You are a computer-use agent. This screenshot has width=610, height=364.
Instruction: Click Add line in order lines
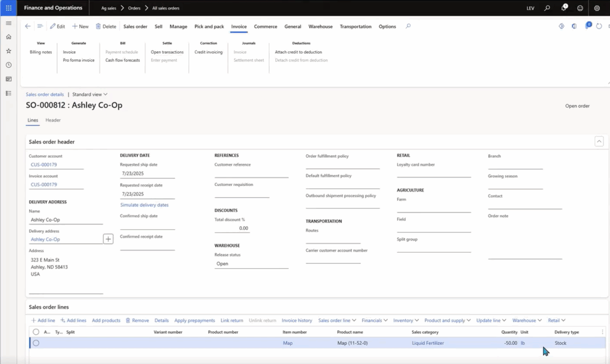tap(43, 321)
